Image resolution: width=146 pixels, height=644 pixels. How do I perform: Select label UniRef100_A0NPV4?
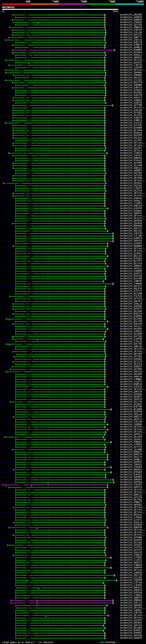pyautogui.click(x=131, y=568)
